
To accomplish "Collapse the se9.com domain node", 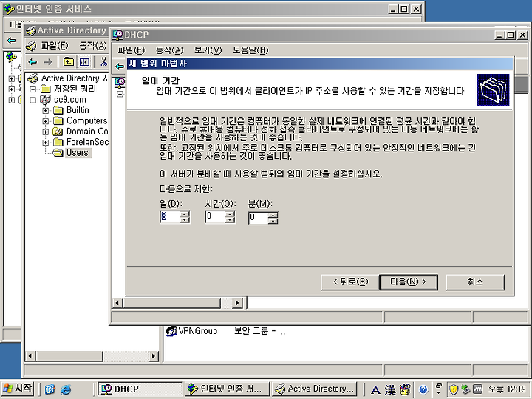I will tap(33, 100).
